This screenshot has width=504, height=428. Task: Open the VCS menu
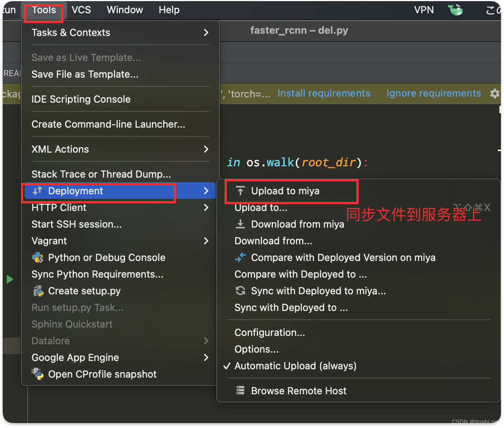81,10
